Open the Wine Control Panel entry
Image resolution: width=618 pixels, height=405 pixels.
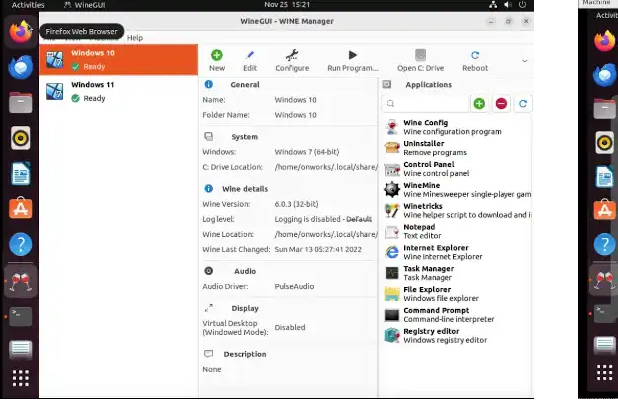[x=456, y=169]
